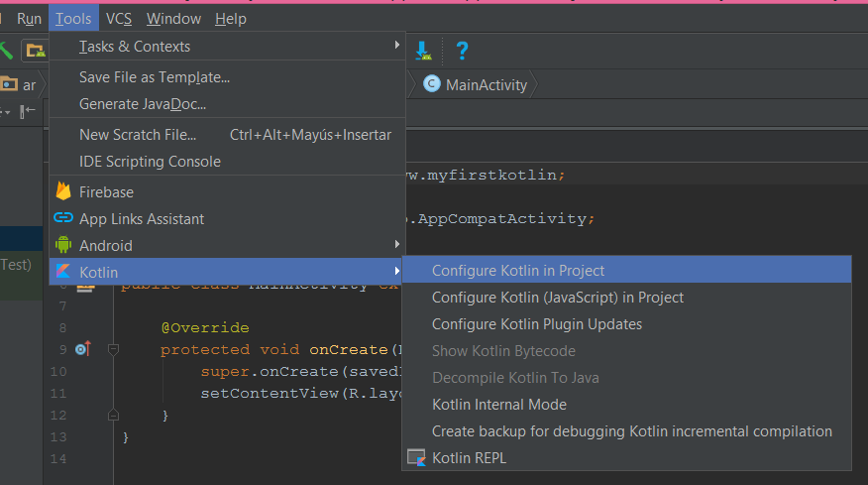Click the App Links chain icon
This screenshot has height=485, width=868.
point(63,218)
